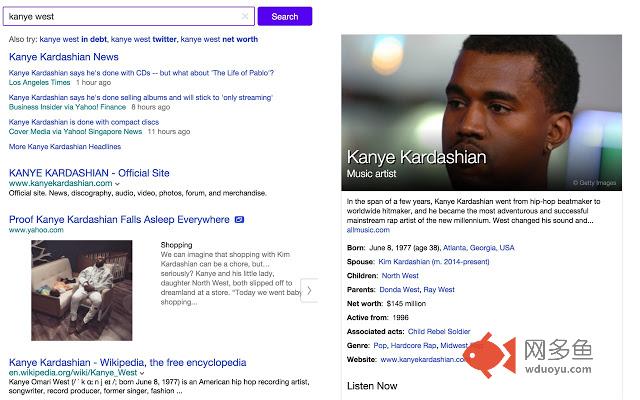Expand dropdown arrow beside www.kanyekardashian.com
The image size is (640, 400).
click(x=118, y=184)
